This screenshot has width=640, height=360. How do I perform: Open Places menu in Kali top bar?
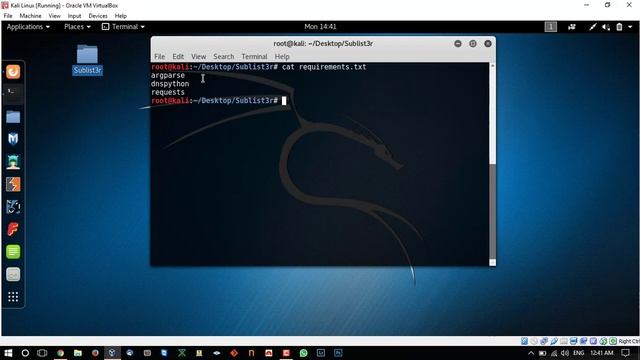click(77, 27)
